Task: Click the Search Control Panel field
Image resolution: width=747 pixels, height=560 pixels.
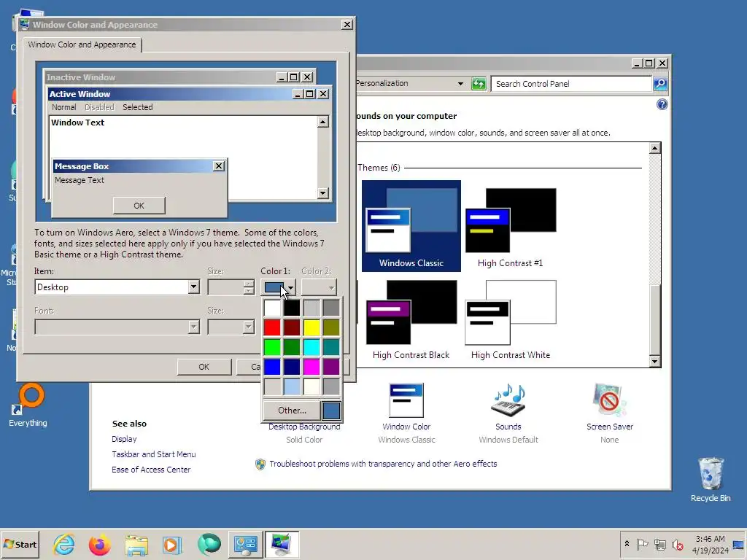Action: tap(570, 84)
